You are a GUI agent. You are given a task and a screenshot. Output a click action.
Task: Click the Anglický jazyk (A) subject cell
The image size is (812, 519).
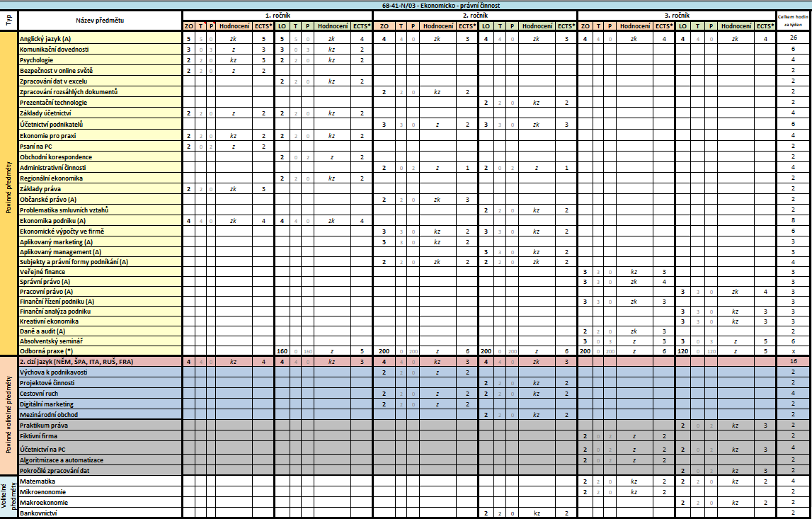(99, 39)
